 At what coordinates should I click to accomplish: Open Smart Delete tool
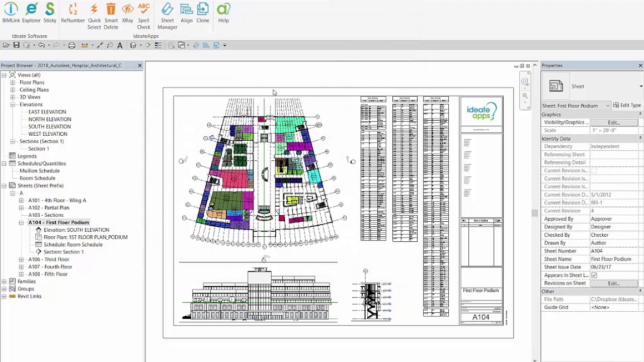[111, 16]
